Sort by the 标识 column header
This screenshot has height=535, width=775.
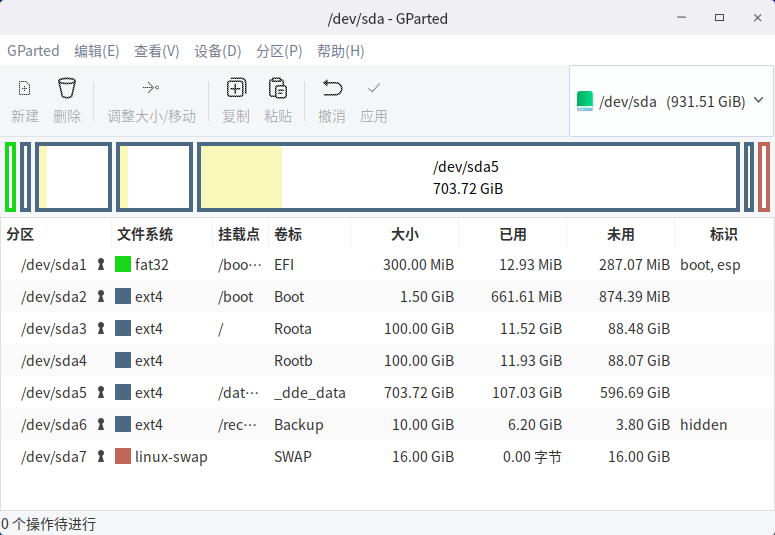[724, 234]
